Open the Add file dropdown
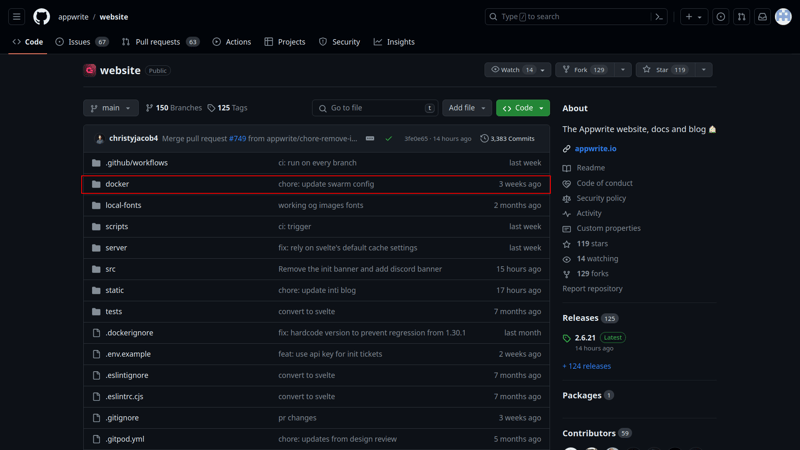Screen dimensions: 800x450 click(467, 108)
